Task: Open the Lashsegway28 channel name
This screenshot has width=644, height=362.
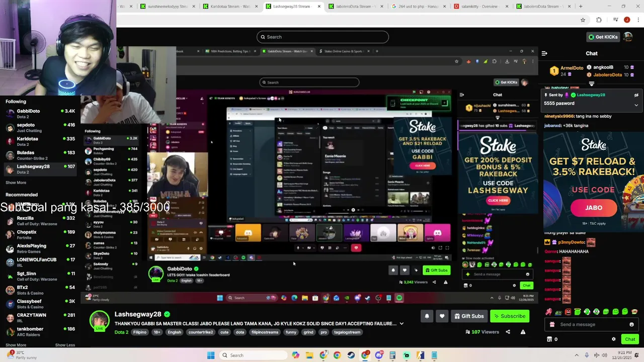Action: tap(138, 314)
